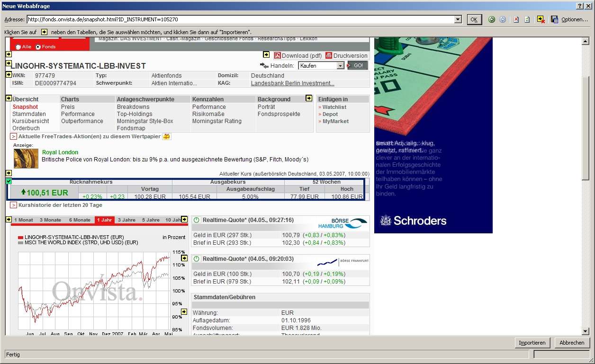Open Outperformance under Charts

pyautogui.click(x=82, y=121)
